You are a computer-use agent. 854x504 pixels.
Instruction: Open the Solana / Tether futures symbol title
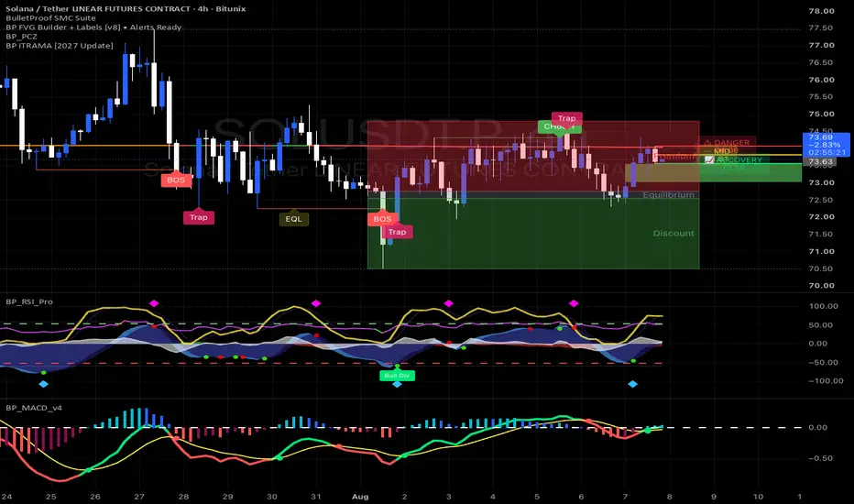click(126, 9)
